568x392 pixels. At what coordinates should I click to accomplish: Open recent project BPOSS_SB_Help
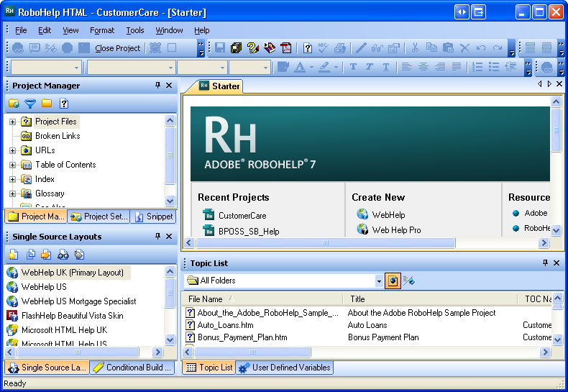point(249,232)
